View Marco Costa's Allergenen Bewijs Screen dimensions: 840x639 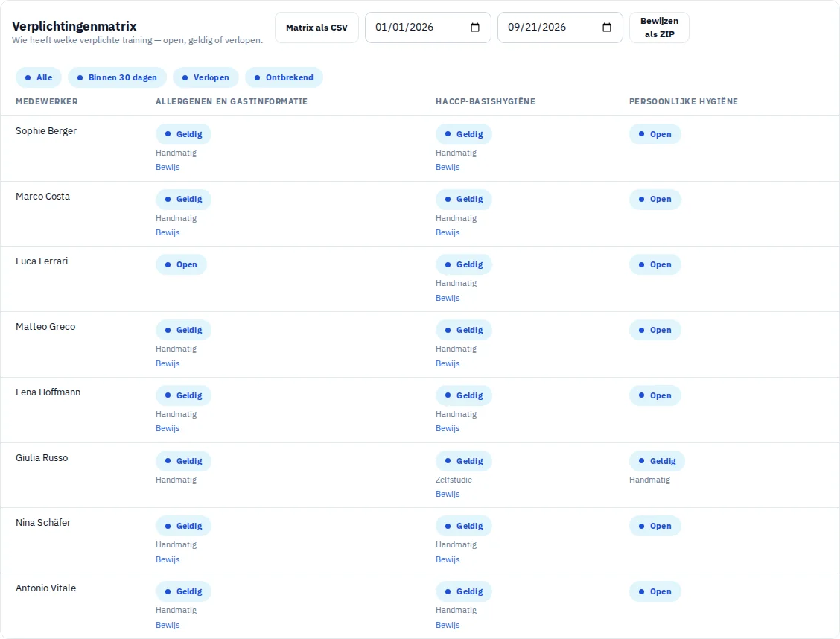pos(168,232)
